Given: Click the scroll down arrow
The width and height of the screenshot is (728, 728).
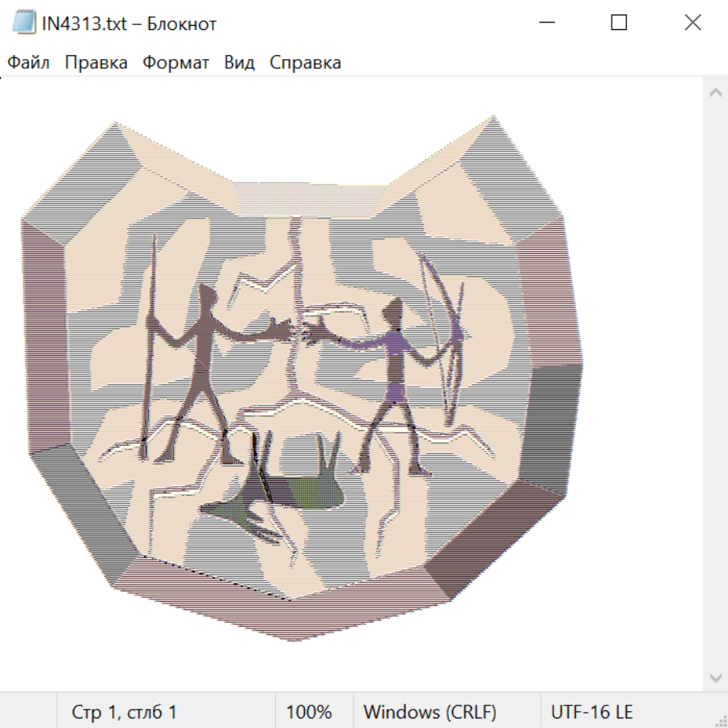Looking at the screenshot, I should [x=715, y=677].
